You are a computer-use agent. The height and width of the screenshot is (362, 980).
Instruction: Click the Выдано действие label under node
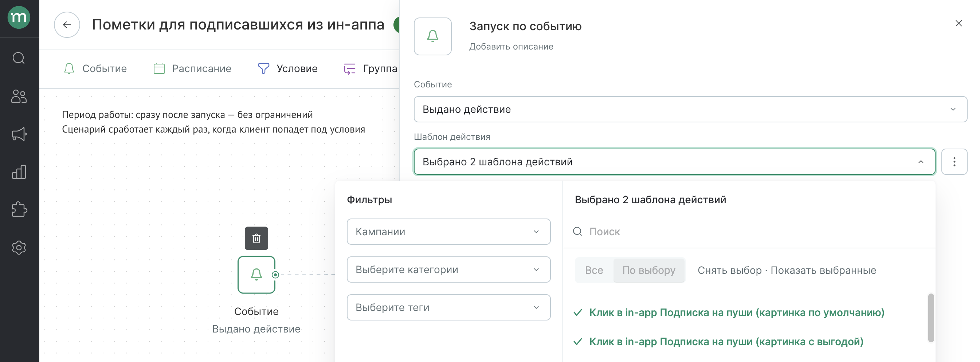tap(256, 329)
